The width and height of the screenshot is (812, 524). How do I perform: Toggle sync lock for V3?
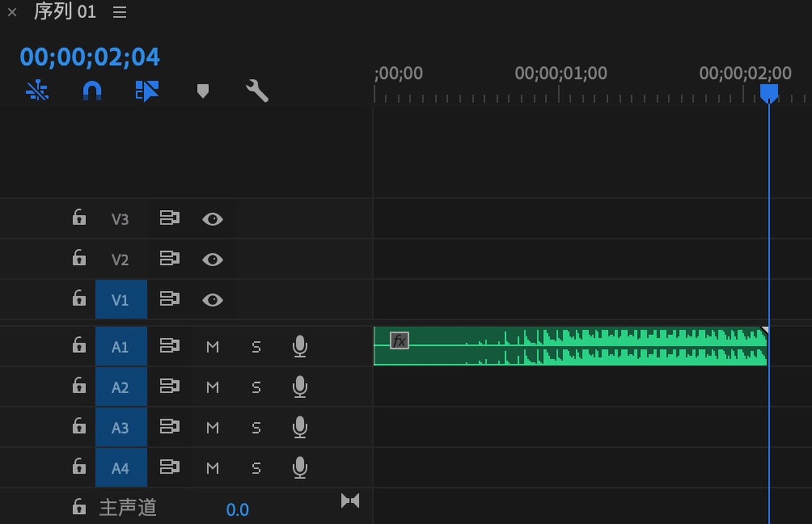pyautogui.click(x=169, y=218)
